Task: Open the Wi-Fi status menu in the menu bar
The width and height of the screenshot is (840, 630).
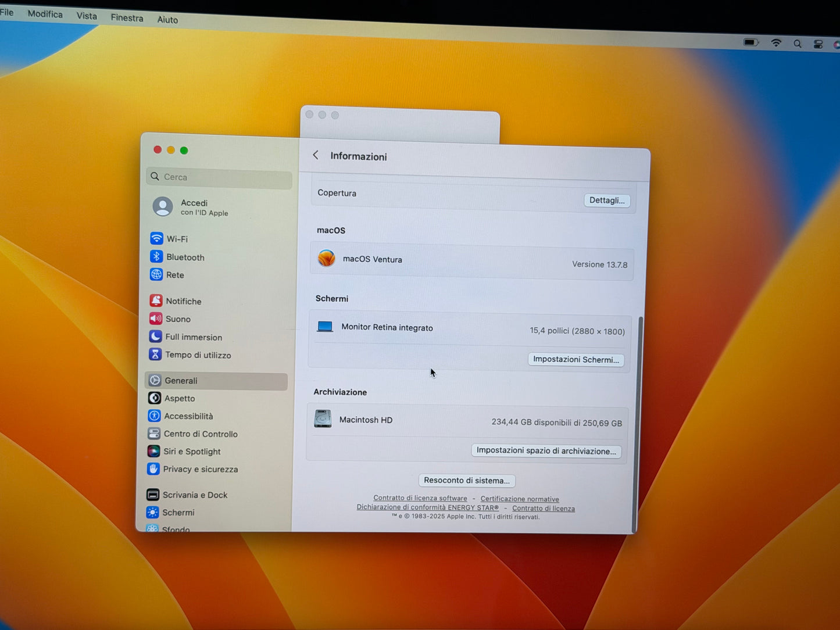Action: point(776,43)
